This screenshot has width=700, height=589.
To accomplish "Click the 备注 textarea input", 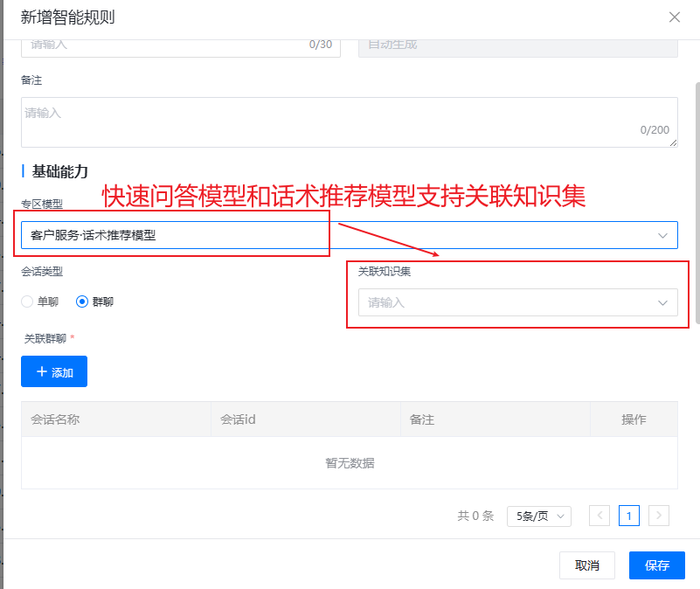I will tap(349, 121).
